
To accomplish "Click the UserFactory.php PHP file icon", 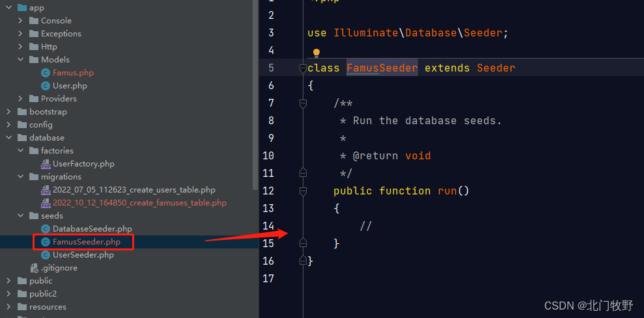I will pyautogui.click(x=46, y=164).
